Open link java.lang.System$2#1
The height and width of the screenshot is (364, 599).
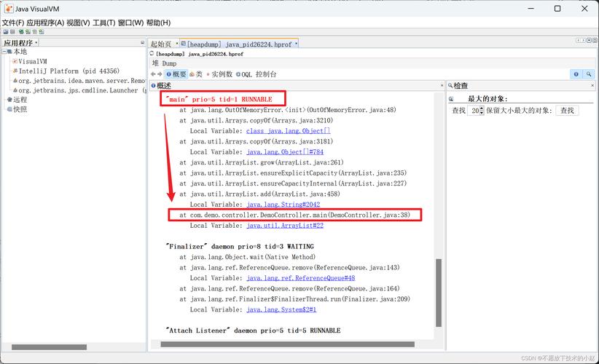pyautogui.click(x=281, y=309)
